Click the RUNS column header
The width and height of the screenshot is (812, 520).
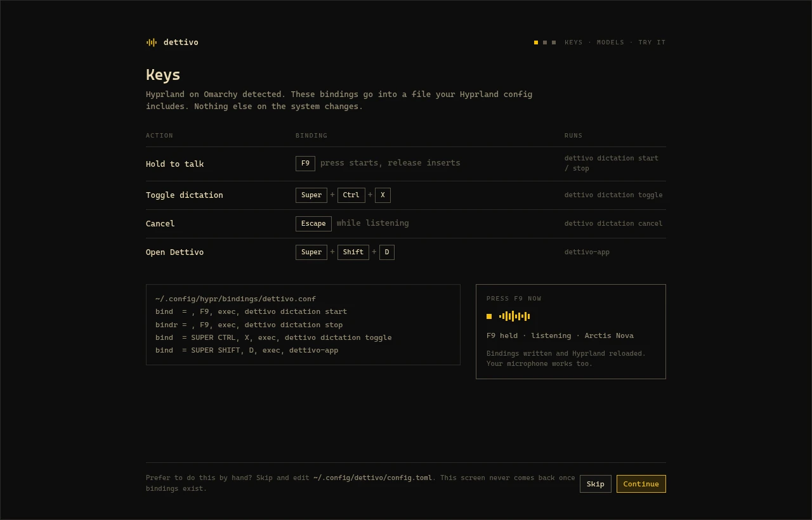(573, 136)
